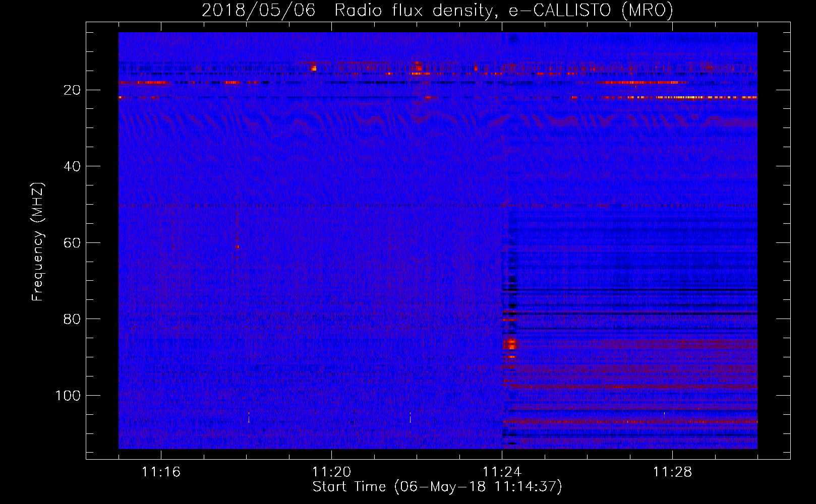Viewport: 816px width, 504px height.
Task: Click the small red dot near 61 MHz
Action: pyautogui.click(x=237, y=246)
